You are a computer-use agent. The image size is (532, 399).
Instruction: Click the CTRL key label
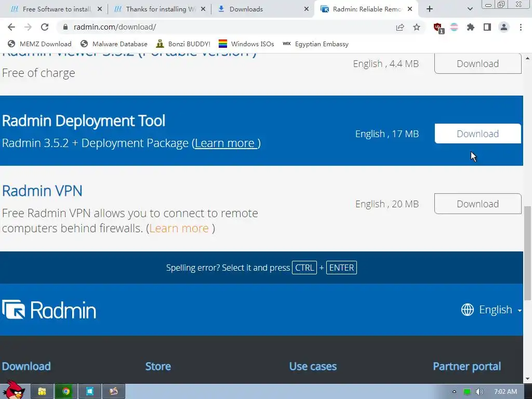pyautogui.click(x=304, y=268)
